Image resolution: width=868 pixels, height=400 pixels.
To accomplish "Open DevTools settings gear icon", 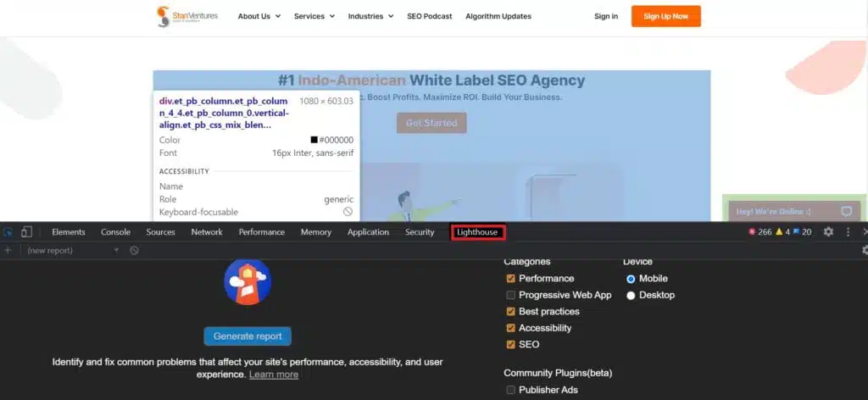I will click(828, 232).
